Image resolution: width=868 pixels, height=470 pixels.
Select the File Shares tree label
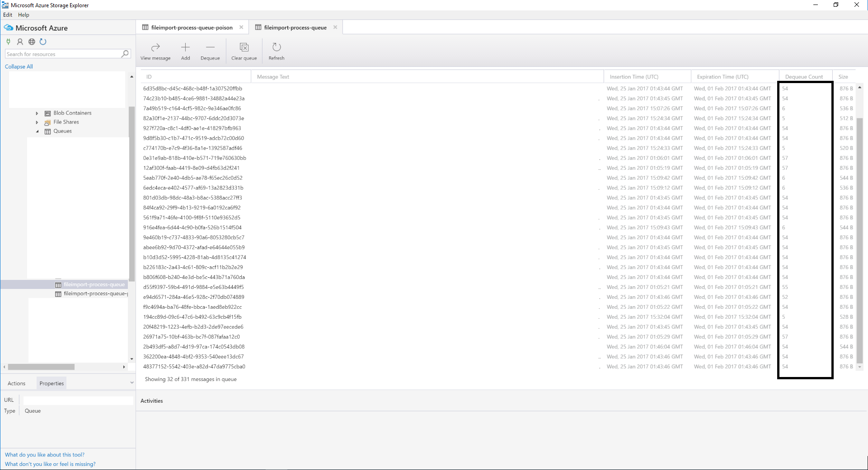pyautogui.click(x=66, y=122)
